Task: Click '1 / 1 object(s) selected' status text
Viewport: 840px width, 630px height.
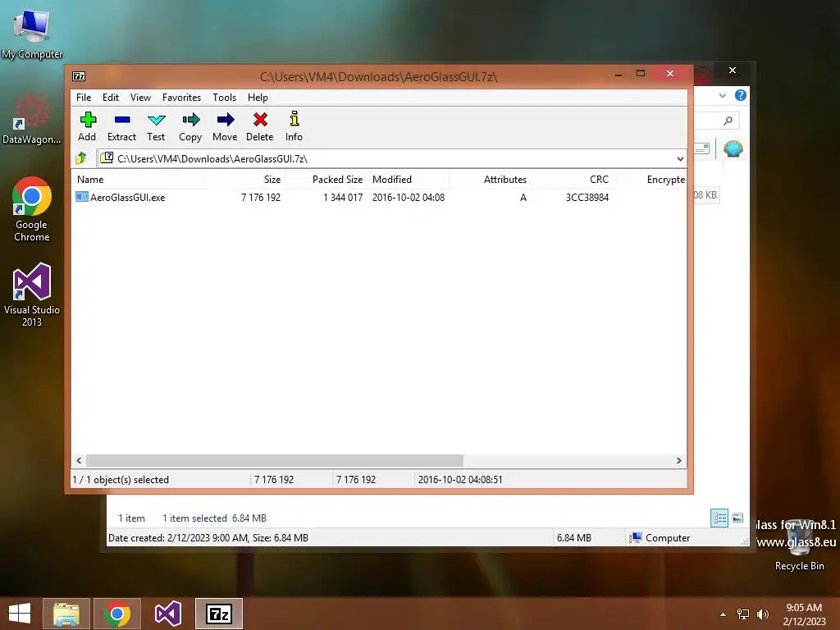Action: [121, 479]
